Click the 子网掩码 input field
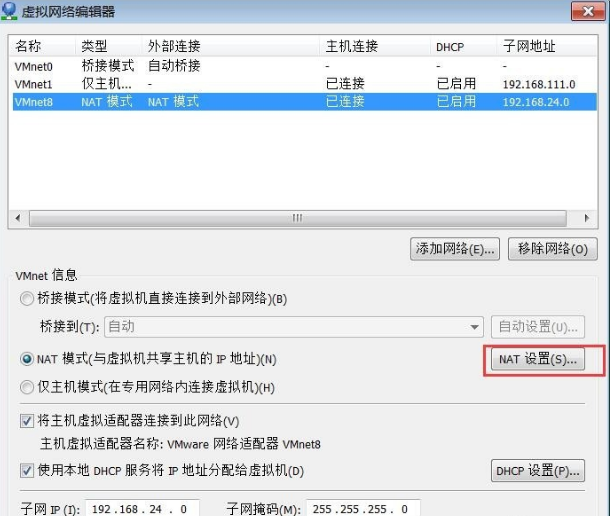This screenshot has height=516, width=610. point(363,508)
